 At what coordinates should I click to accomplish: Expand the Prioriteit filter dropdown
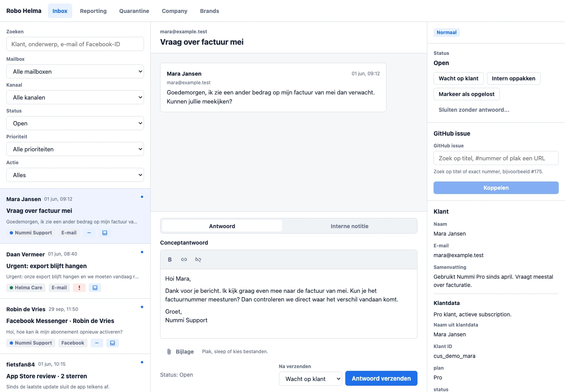[75, 149]
